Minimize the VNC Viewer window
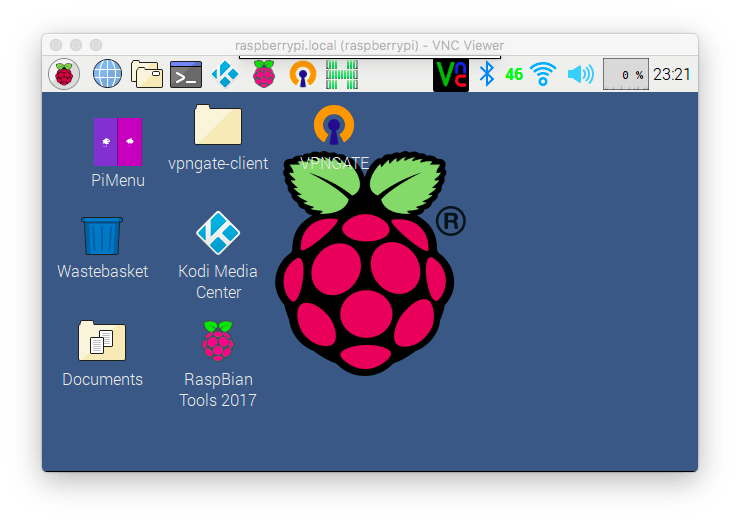The width and height of the screenshot is (740, 522). tap(76, 45)
